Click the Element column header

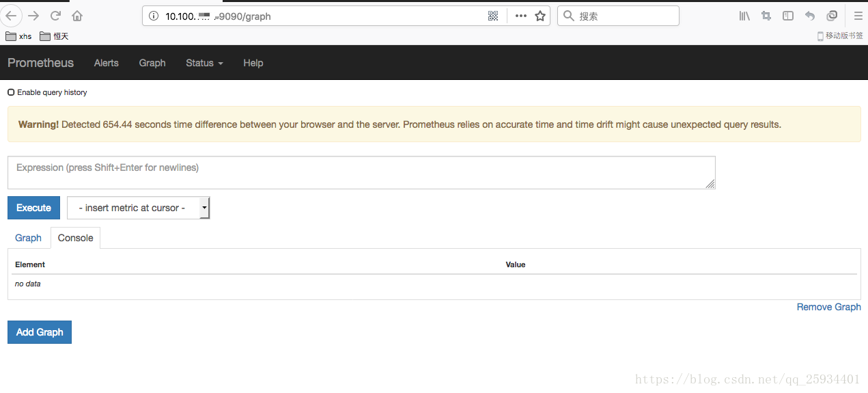pos(30,265)
